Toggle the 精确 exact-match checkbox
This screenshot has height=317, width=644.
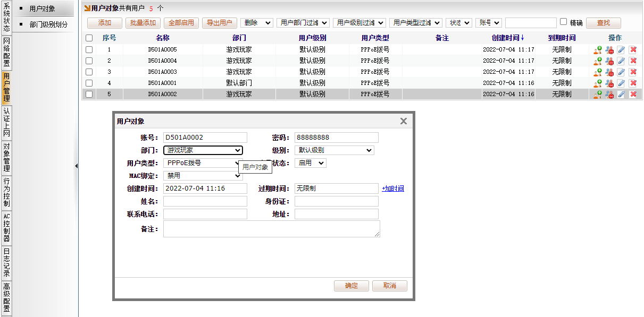pyautogui.click(x=563, y=22)
